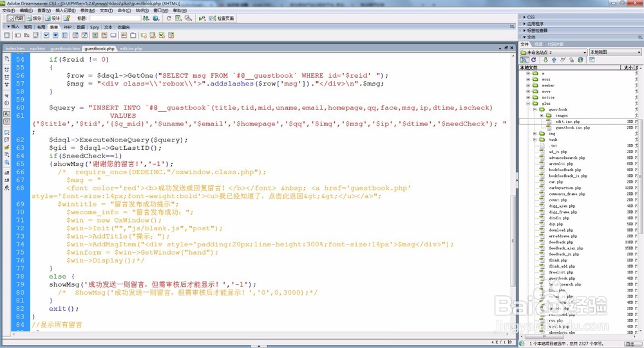Viewport: 644px width, 348px height.
Task: Insert a Text Field from the forms bar
Action: (x=17, y=35)
